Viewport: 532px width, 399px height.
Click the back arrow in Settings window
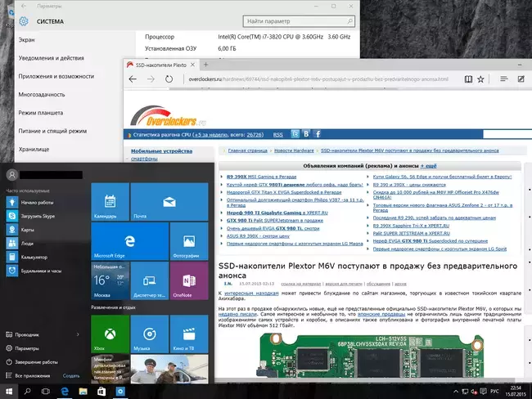(x=24, y=6)
